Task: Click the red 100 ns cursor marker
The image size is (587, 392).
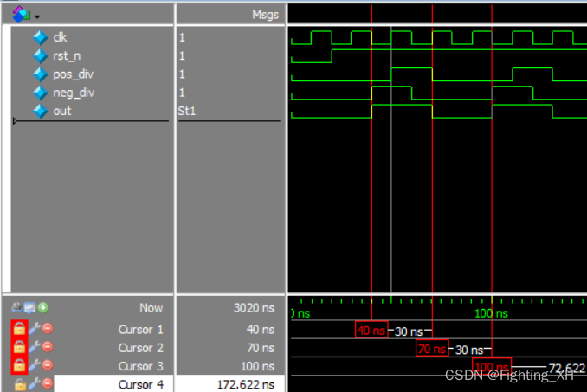Action: 492,366
